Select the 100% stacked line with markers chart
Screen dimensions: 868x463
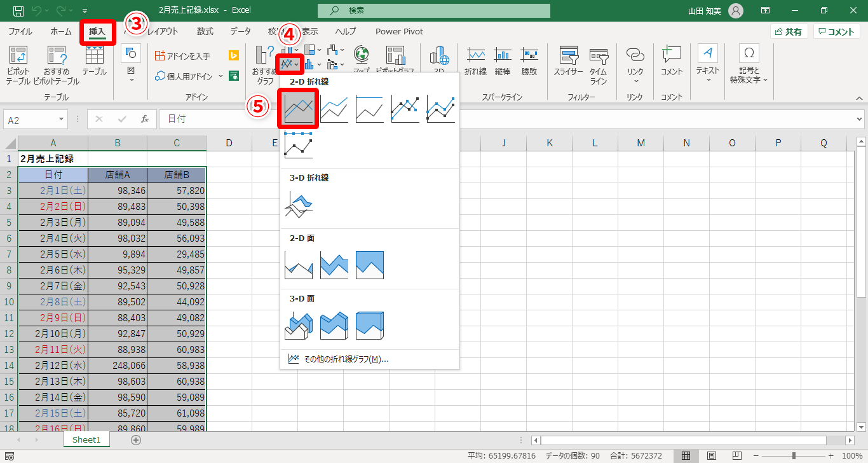tap(299, 145)
